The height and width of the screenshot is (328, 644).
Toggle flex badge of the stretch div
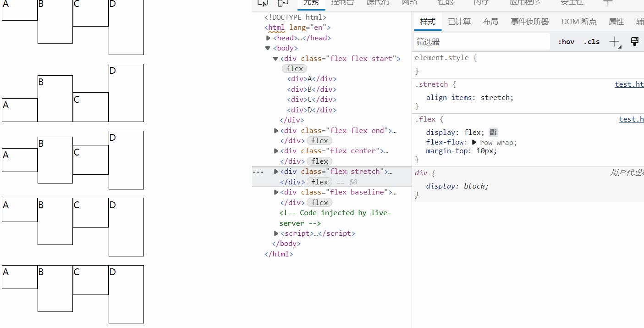pyautogui.click(x=319, y=182)
